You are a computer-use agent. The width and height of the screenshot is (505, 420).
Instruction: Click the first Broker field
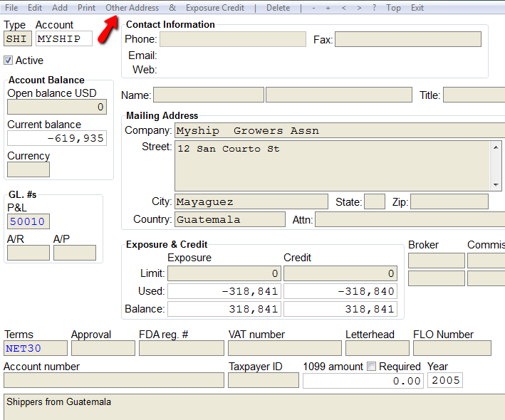point(437,261)
